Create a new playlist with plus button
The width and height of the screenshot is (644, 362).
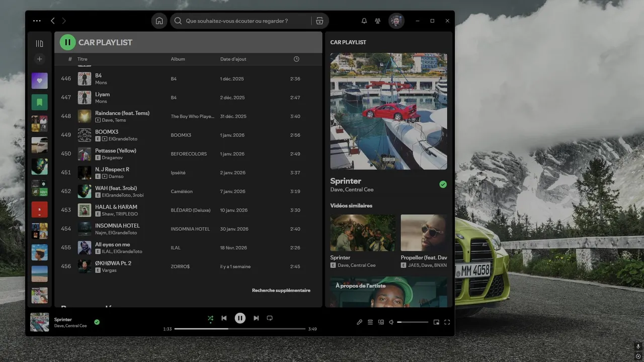tap(40, 59)
